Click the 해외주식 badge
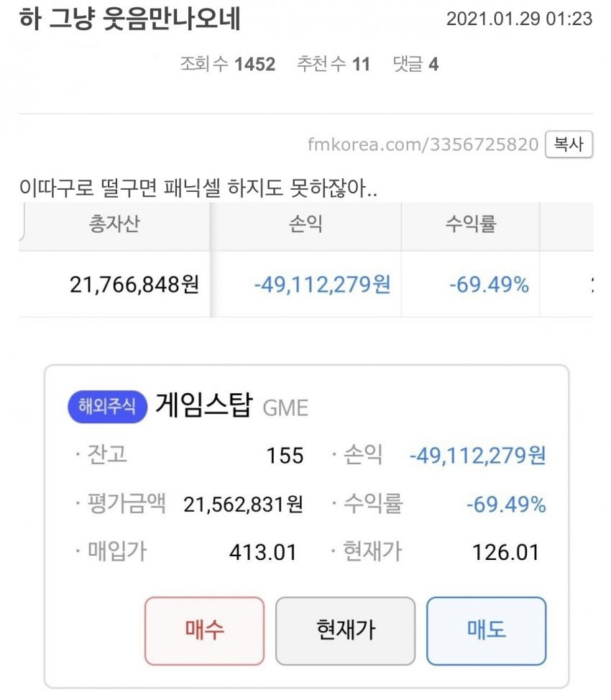The width and height of the screenshot is (611, 700). pos(106,406)
